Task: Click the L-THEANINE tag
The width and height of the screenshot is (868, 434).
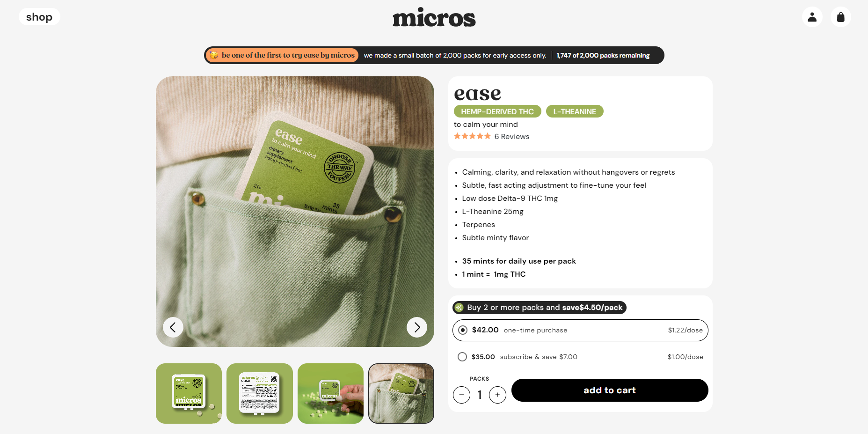Action: [575, 111]
